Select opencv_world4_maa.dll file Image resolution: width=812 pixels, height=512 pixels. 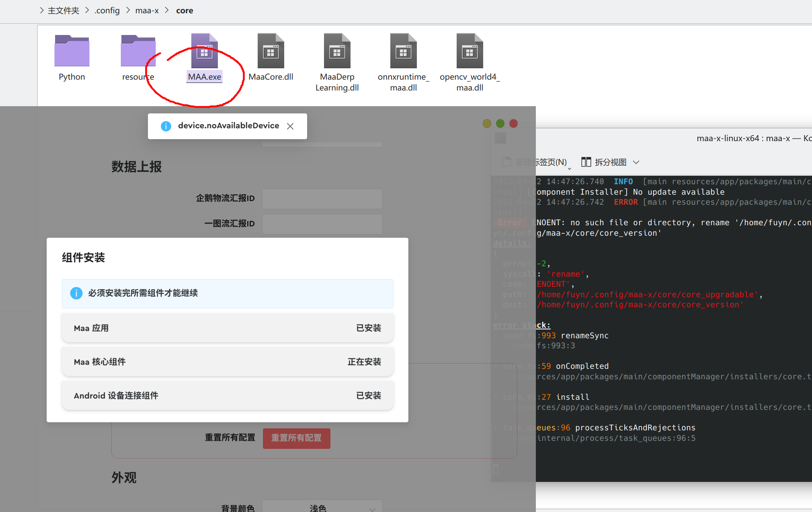[x=470, y=63]
